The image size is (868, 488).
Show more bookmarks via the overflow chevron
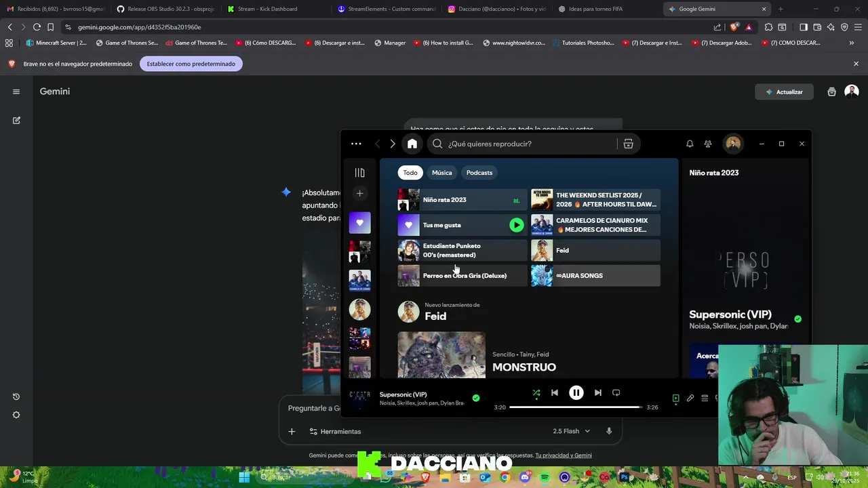[852, 43]
